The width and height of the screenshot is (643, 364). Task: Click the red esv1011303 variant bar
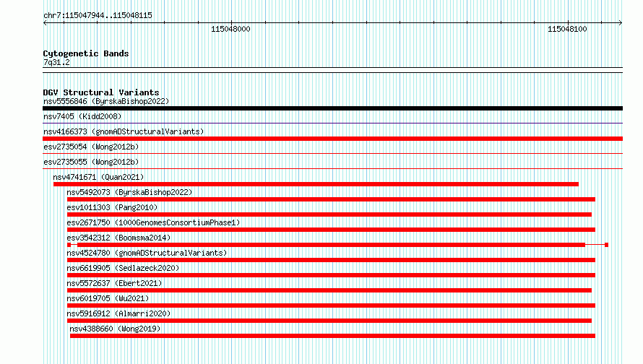point(329,214)
